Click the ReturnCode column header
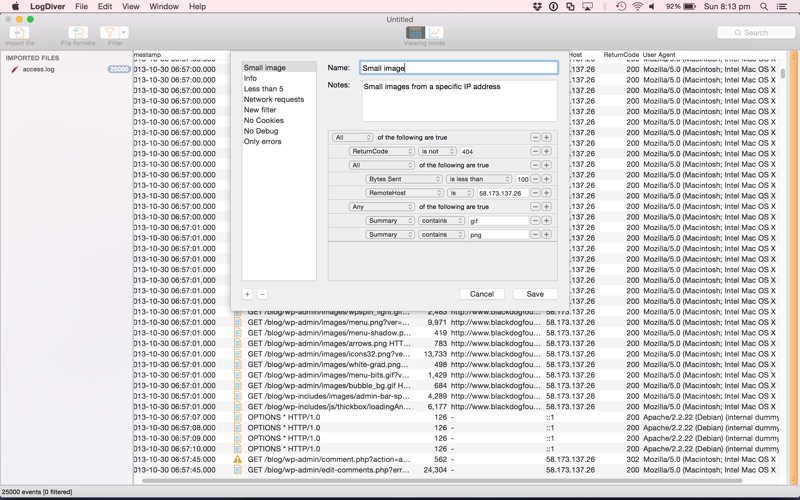 coord(621,55)
